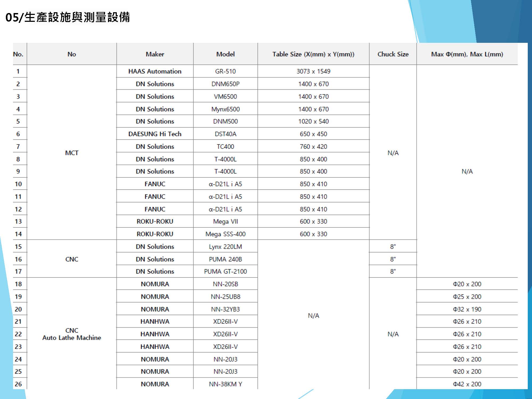Image resolution: width=532 pixels, height=399 pixels.
Task: Select table size 1020 x 540
Action: pyautogui.click(x=313, y=121)
